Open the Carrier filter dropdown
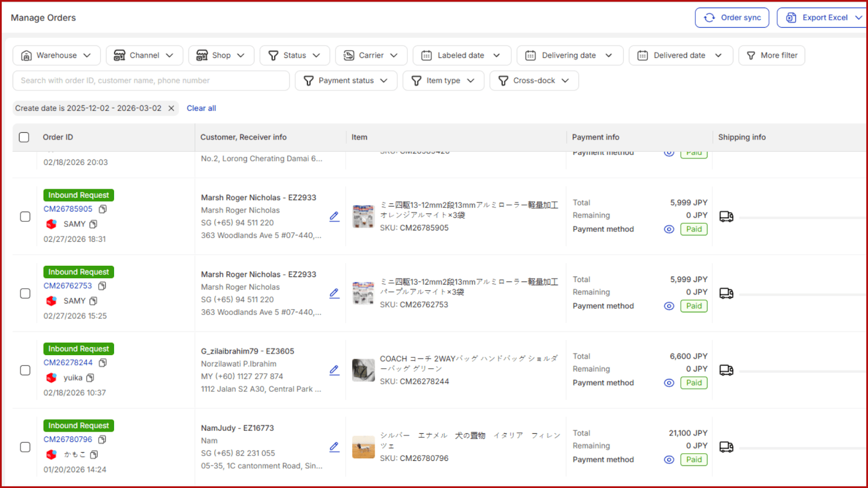Screen dimensions: 868x488 tap(371, 55)
